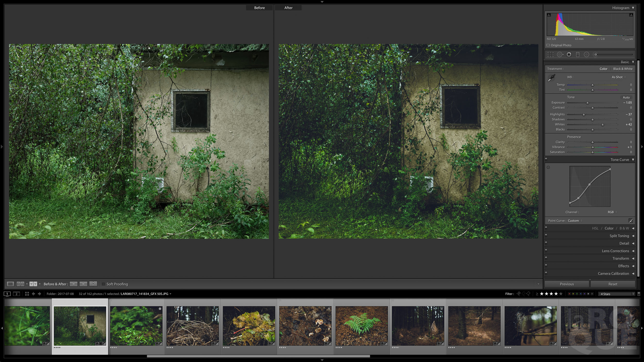The width and height of the screenshot is (644, 362).
Task: Click the Previous button
Action: coord(567,284)
